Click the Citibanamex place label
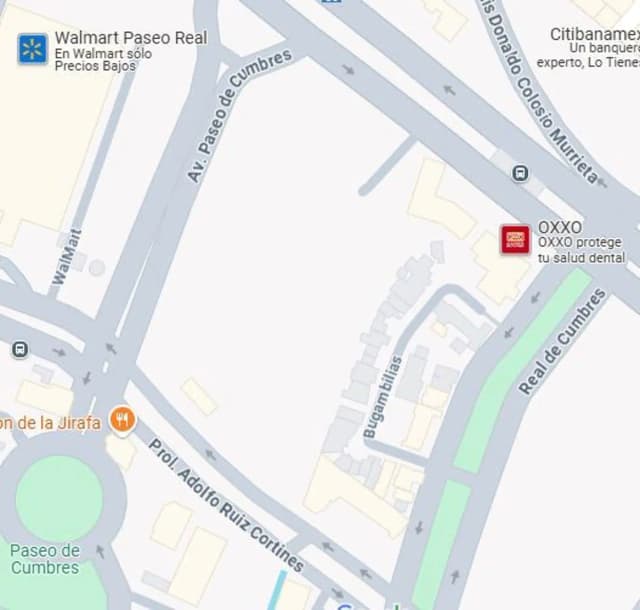The image size is (640, 610). pyautogui.click(x=595, y=34)
